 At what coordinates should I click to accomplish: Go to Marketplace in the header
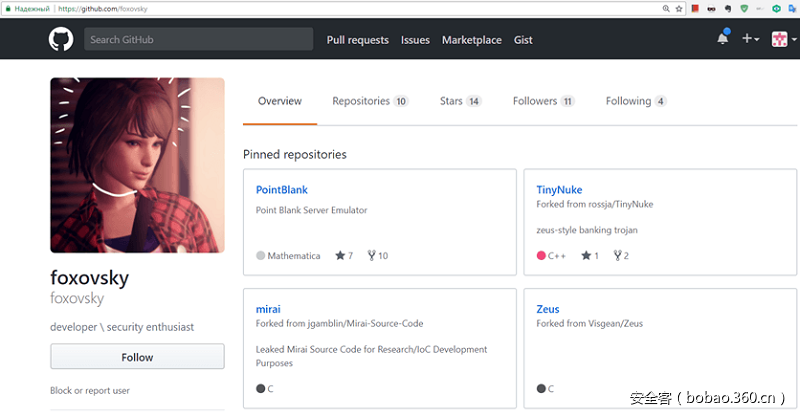[x=471, y=40]
